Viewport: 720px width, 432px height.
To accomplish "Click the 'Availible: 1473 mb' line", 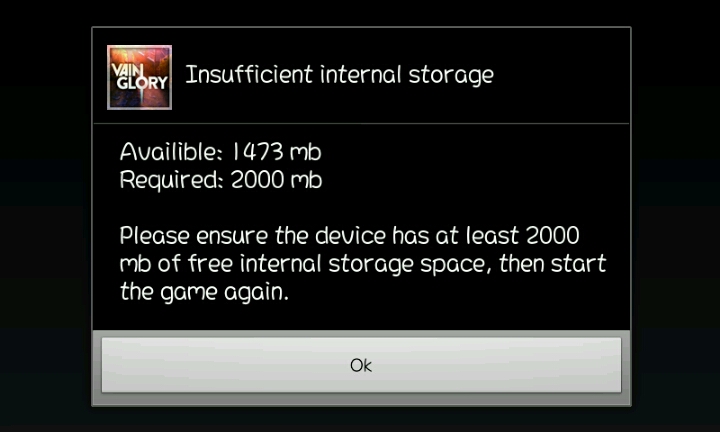I will point(220,151).
